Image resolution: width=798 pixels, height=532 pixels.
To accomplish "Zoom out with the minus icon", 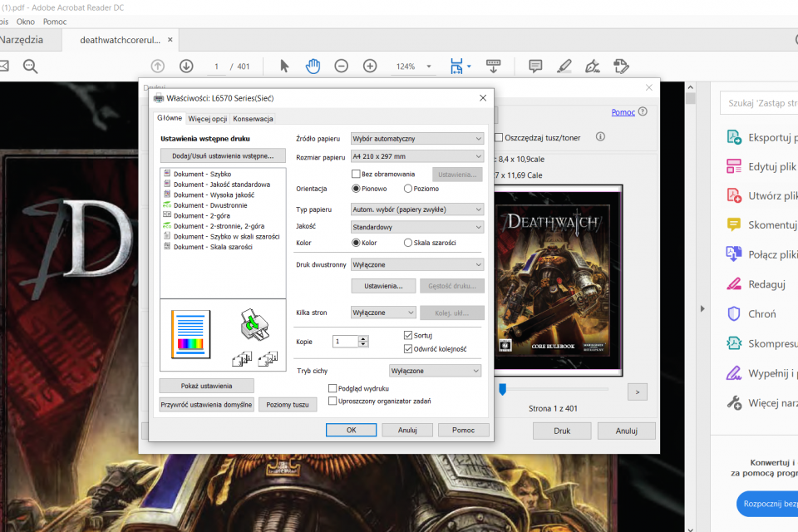I will [341, 66].
